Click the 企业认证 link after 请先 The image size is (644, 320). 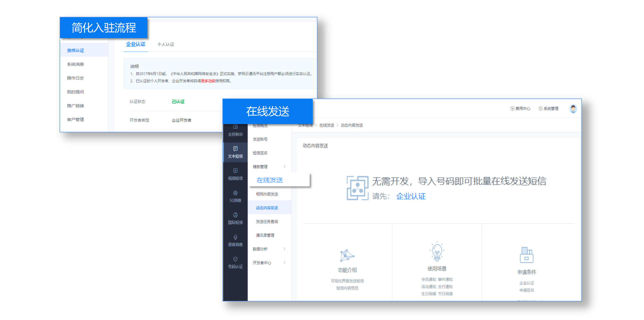(x=411, y=196)
